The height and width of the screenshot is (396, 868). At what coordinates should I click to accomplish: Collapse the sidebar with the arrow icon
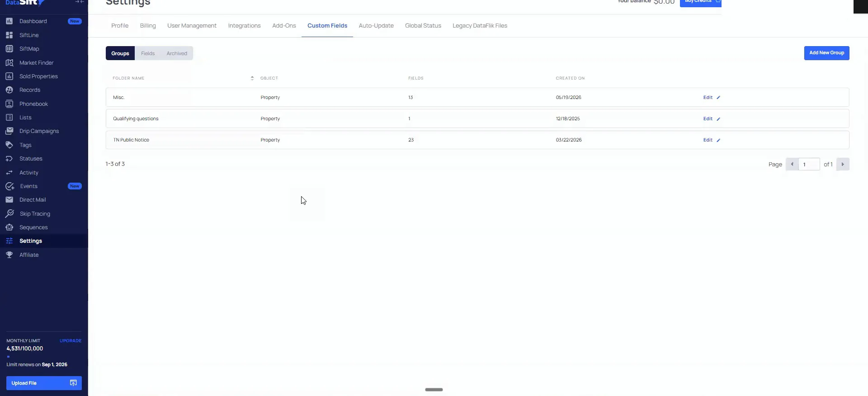point(80,2)
